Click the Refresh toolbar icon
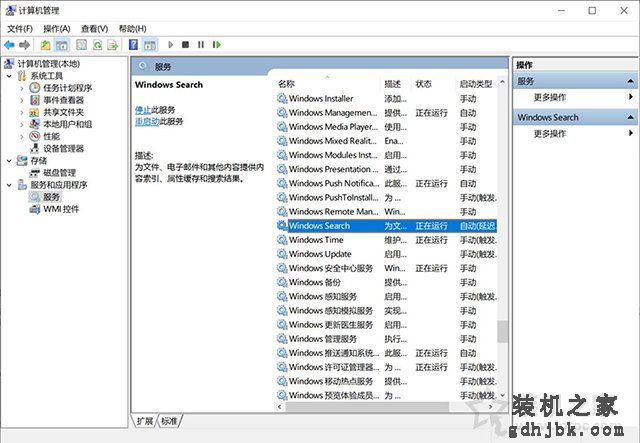 pos(97,45)
